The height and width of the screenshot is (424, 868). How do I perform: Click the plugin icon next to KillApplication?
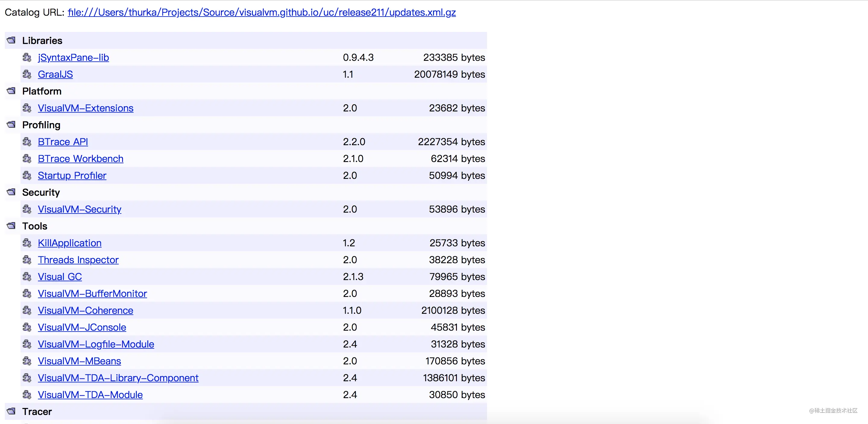coord(27,243)
